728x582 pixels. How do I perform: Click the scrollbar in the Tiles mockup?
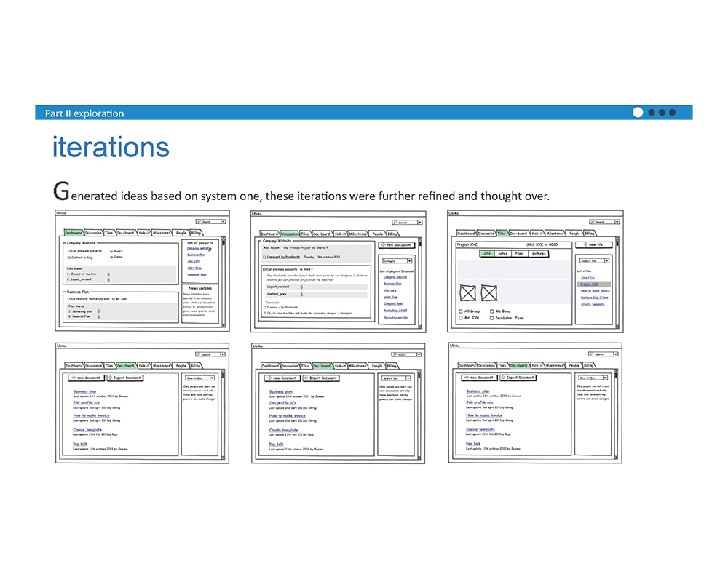(x=617, y=283)
